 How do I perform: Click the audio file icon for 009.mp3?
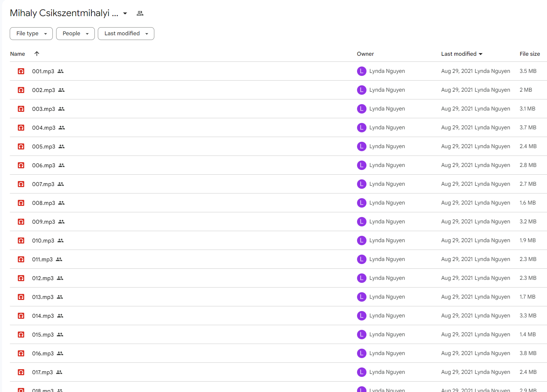point(21,222)
